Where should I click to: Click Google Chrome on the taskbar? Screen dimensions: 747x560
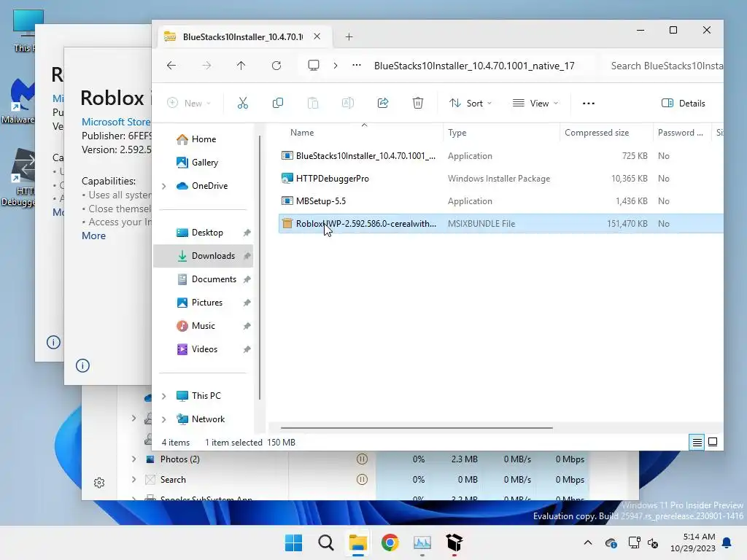pos(390,542)
